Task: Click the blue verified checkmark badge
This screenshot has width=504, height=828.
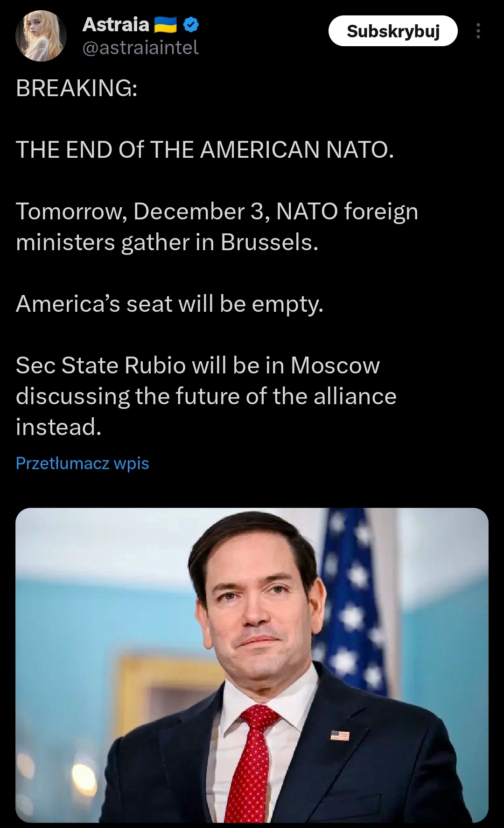Action: point(191,25)
